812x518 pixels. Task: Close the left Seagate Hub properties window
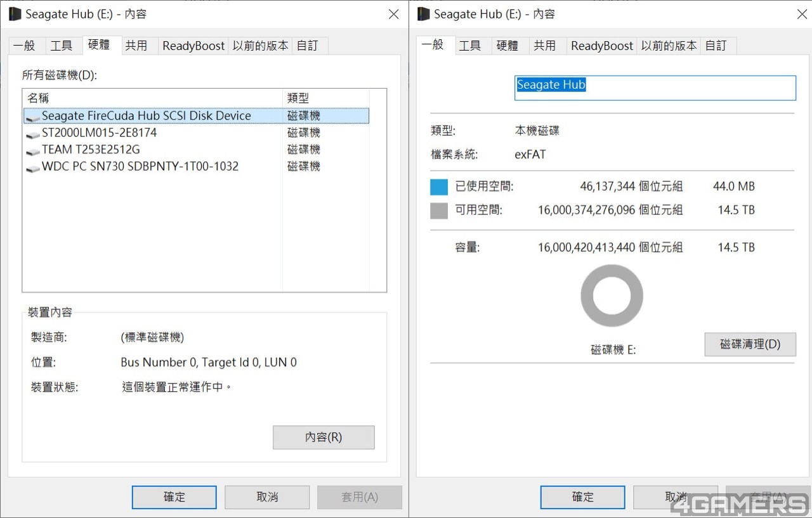pyautogui.click(x=393, y=14)
